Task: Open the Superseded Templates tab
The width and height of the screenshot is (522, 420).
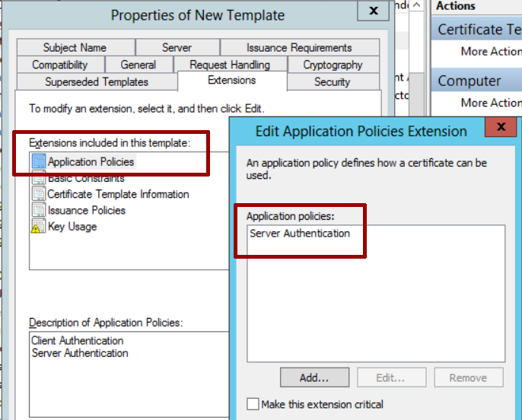Action: [97, 82]
